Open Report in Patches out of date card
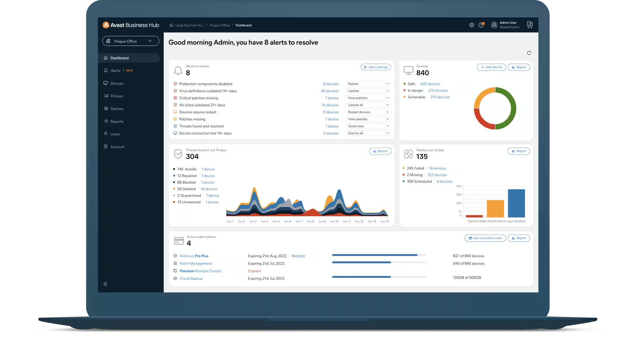Screen dimensions: 636x364 click(519, 151)
